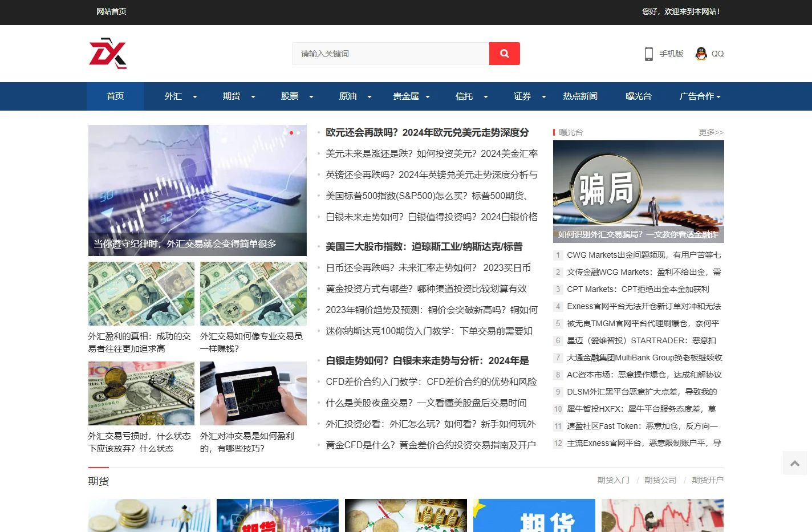Viewport: 812px width, 532px height.
Task: Open article 英镑还会再跌吗
Action: tap(432, 174)
